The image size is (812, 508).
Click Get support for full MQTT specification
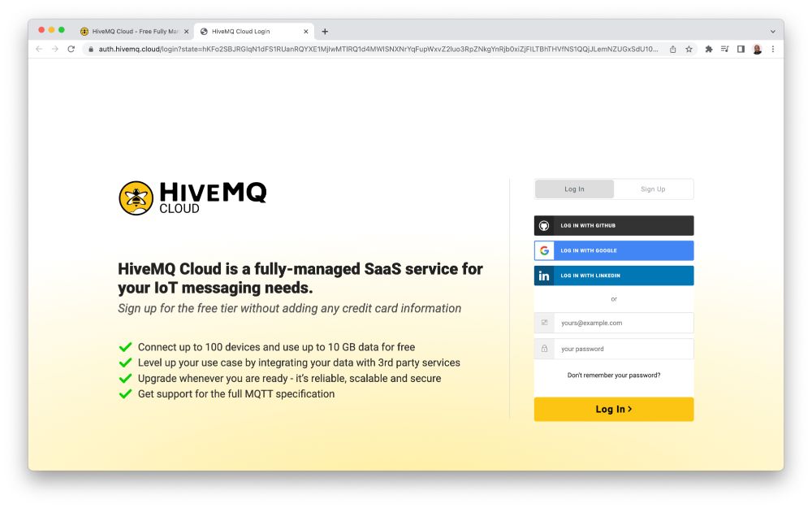(236, 394)
